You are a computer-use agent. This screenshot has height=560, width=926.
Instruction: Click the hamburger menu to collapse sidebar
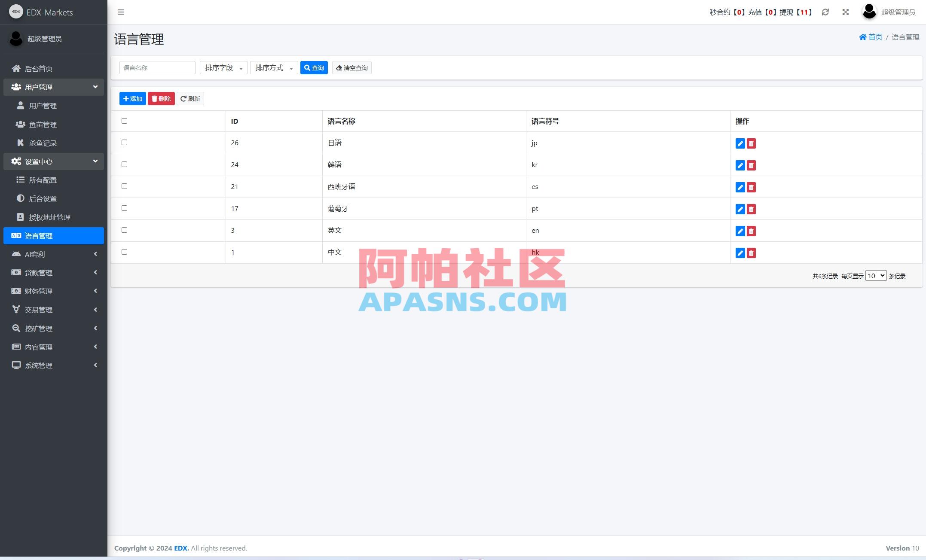pyautogui.click(x=121, y=12)
